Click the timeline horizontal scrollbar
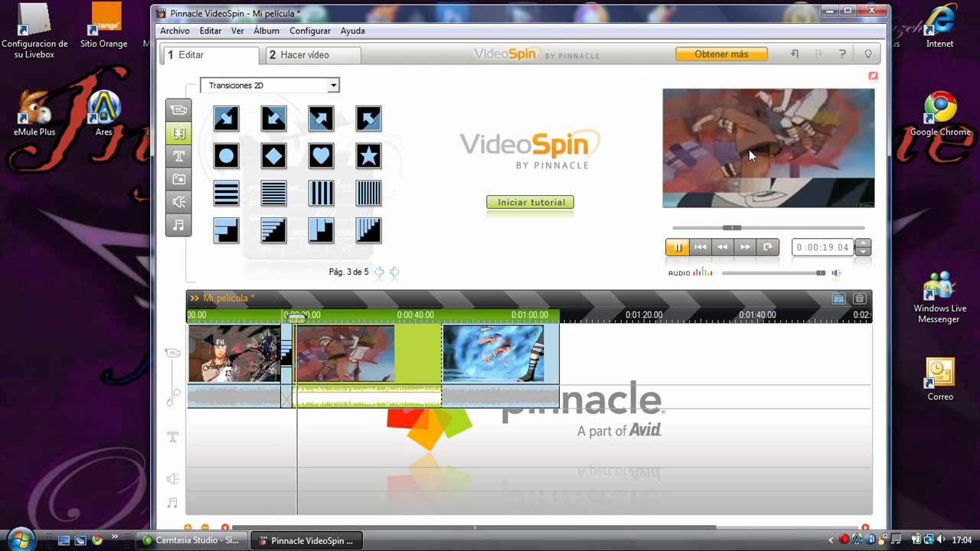The height and width of the screenshot is (551, 980). click(475, 527)
